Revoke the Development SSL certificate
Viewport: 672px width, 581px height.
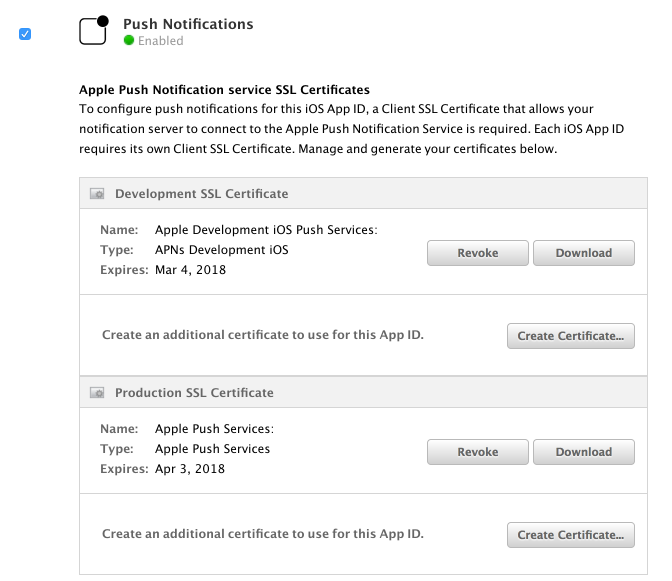click(477, 253)
